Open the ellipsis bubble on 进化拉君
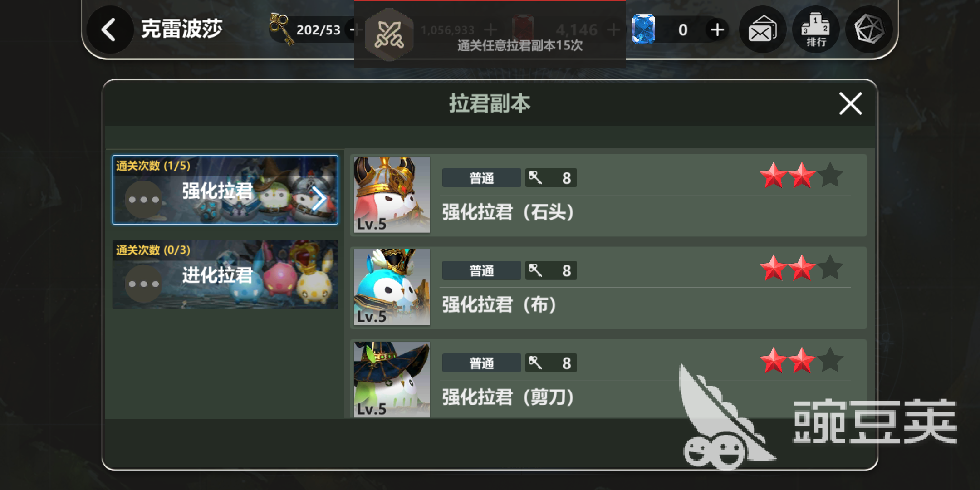 [x=143, y=284]
